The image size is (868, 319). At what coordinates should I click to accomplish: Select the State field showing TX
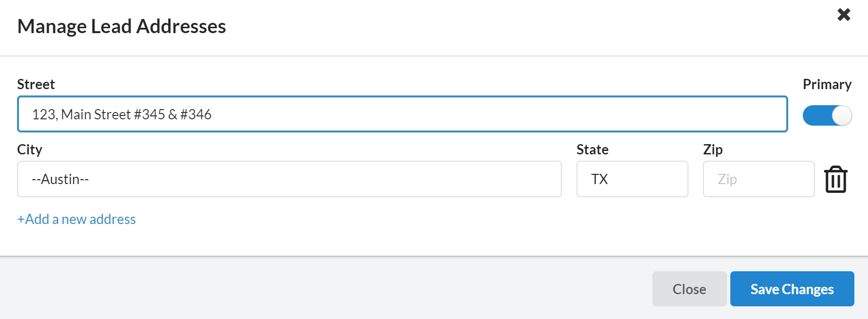[632, 179]
